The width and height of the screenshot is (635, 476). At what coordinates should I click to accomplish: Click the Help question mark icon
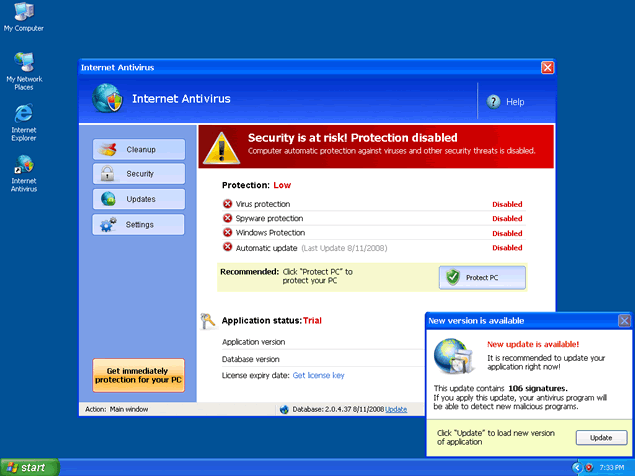494,102
